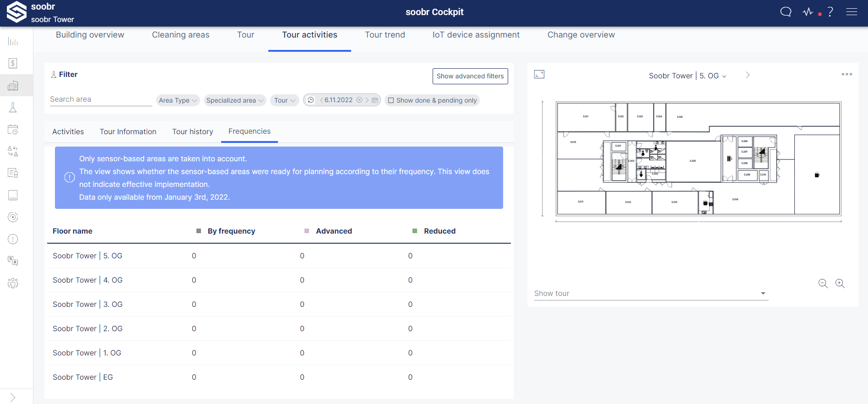This screenshot has height=404, width=868.
Task: Go to next floor with arrow
Action: point(748,75)
